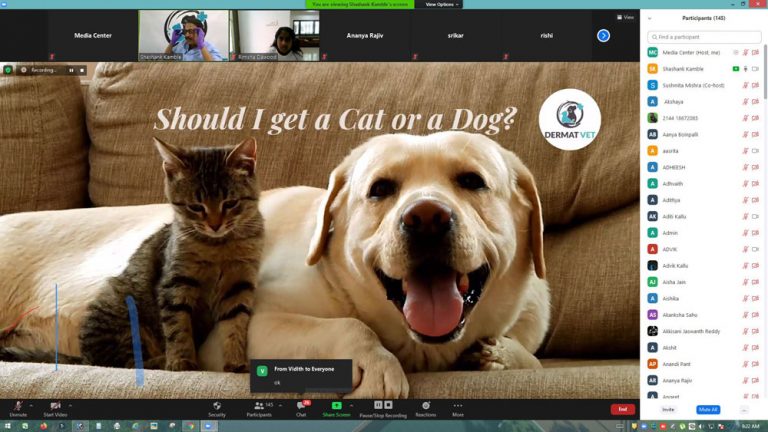
Task: Open video options arrow next to Start Video
Action: (x=71, y=406)
